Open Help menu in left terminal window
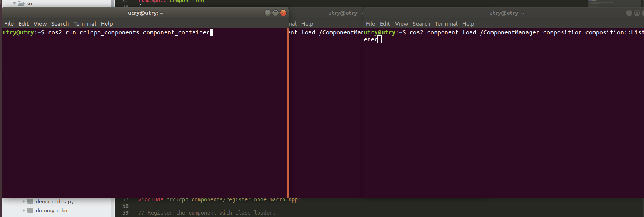Viewport: 644px width, 217px height. (107, 24)
